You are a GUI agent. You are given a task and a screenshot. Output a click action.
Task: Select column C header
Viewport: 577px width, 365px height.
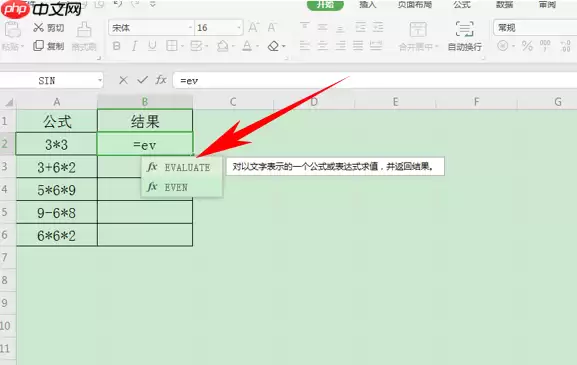point(233,102)
